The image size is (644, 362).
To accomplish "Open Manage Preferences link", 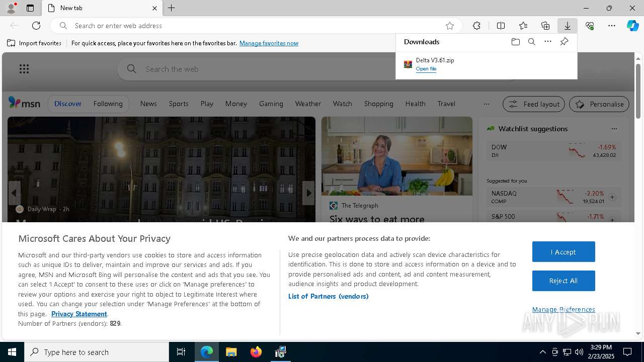I will pos(563,309).
